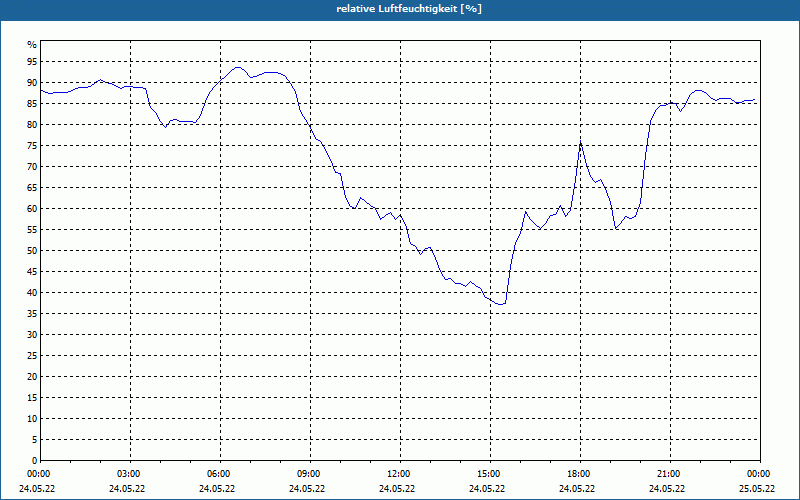Click the 00:00 time label dated 24.05.22

click(x=38, y=474)
